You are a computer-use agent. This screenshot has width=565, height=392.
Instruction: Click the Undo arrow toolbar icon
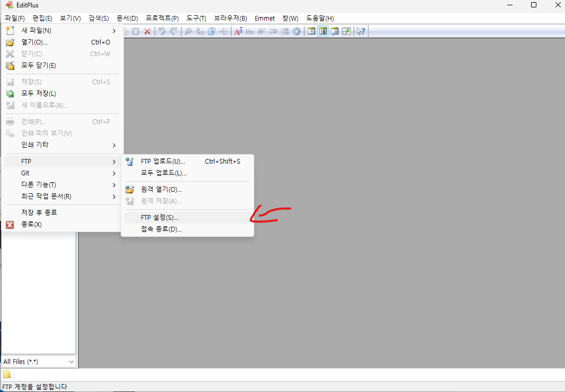[162, 31]
